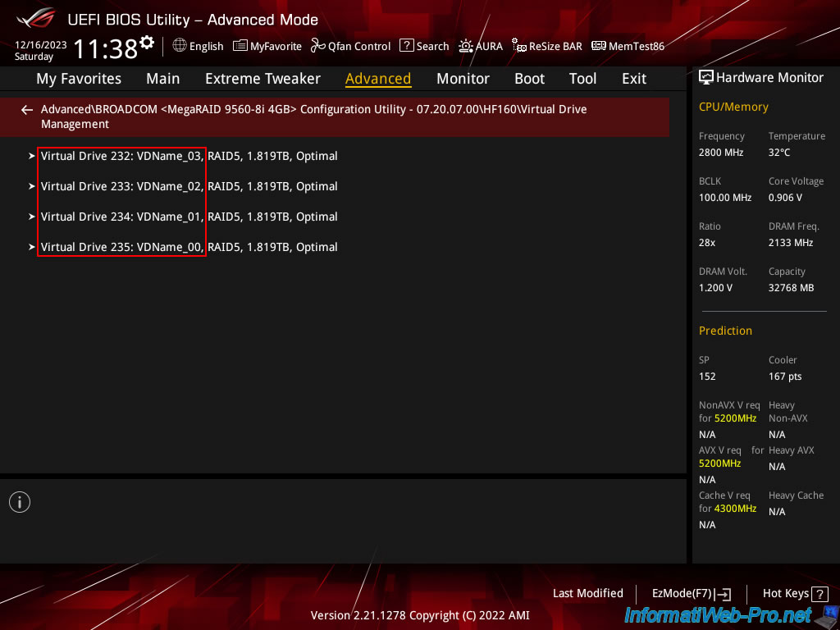840x630 pixels.
Task: Click the Hardware Monitor screen icon
Action: point(706,78)
